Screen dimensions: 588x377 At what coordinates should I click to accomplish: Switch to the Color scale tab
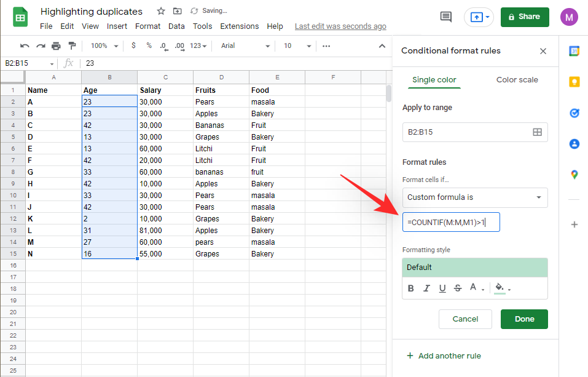tap(517, 80)
